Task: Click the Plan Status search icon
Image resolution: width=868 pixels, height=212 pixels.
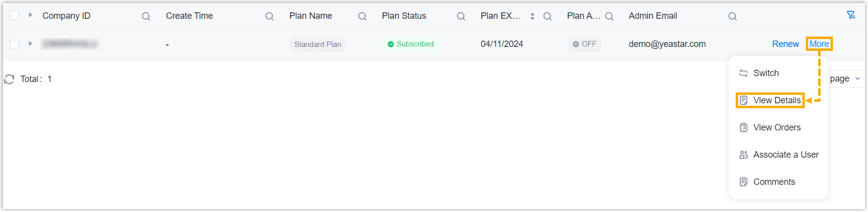Action: tap(461, 16)
